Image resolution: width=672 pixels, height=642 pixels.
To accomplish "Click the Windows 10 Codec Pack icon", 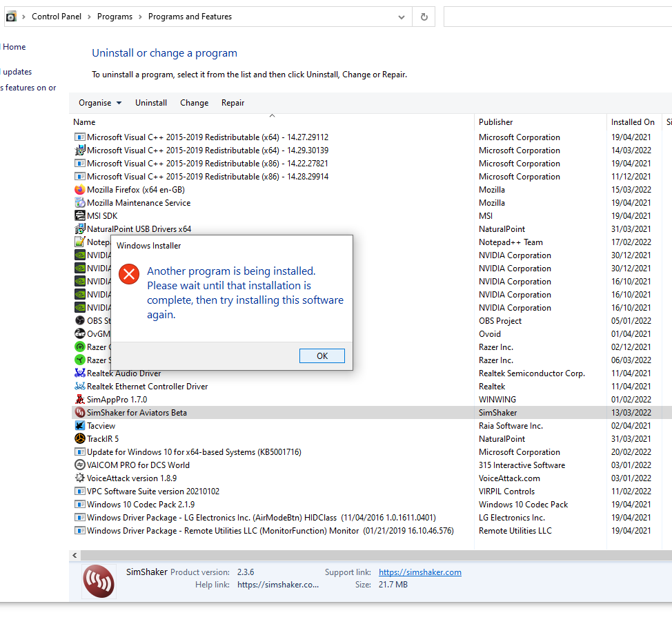I will [x=80, y=505].
